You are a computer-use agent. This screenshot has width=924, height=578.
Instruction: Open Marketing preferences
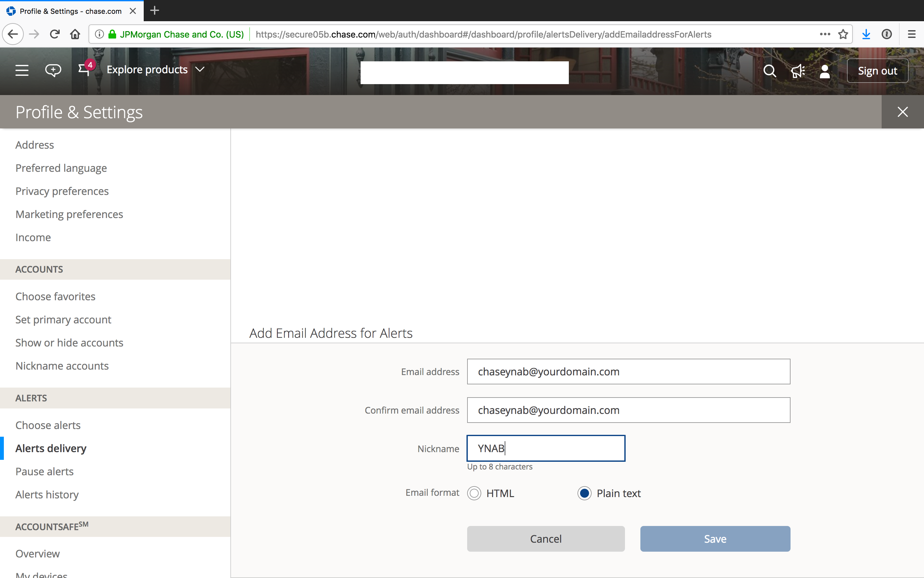70,215
